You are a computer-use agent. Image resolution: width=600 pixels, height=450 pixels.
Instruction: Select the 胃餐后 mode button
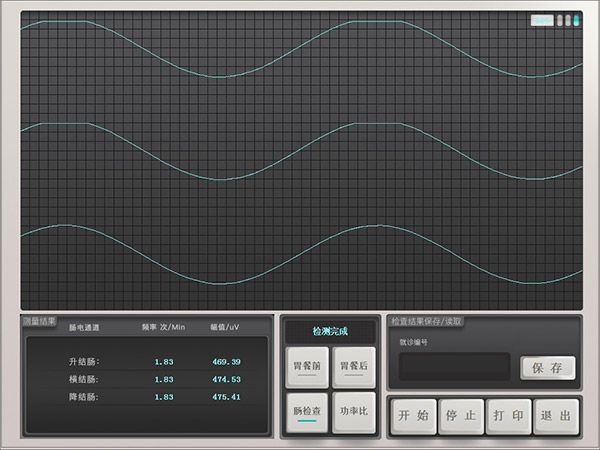[354, 367]
